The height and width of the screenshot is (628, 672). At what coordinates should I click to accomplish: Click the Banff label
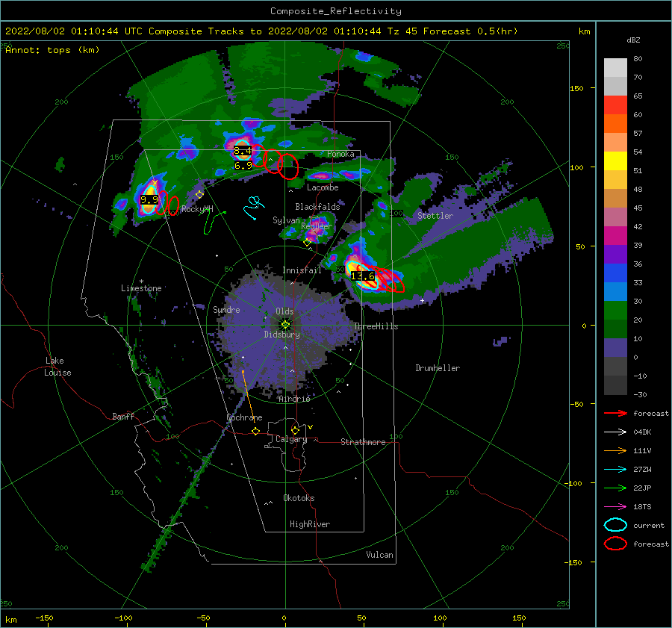(x=123, y=417)
